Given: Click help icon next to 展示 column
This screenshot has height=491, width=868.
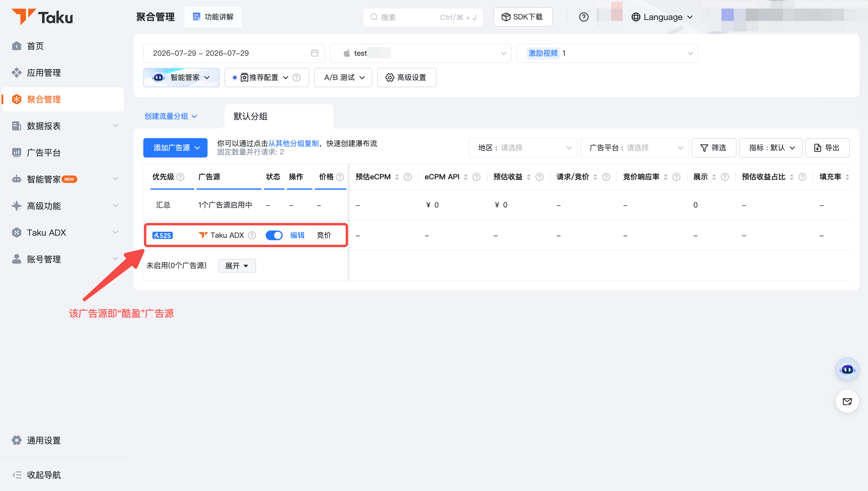Looking at the screenshot, I should coord(725,177).
